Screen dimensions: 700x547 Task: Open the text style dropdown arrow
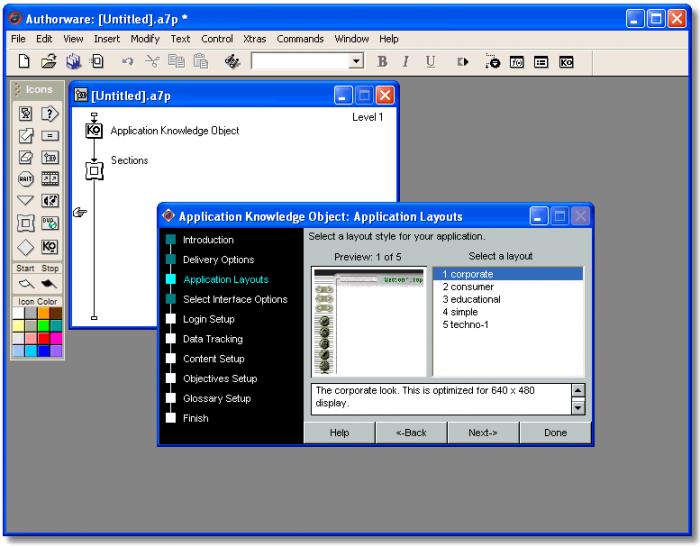click(356, 61)
